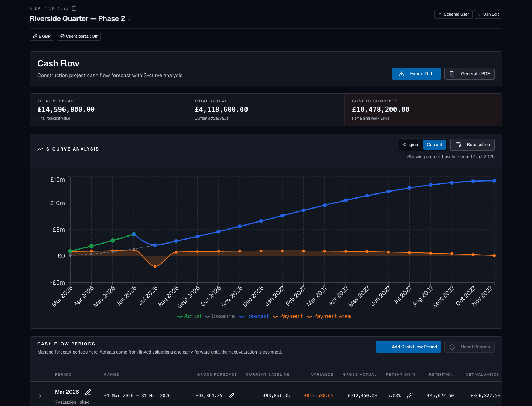Click the £45,622.50 retention value

click(x=440, y=396)
